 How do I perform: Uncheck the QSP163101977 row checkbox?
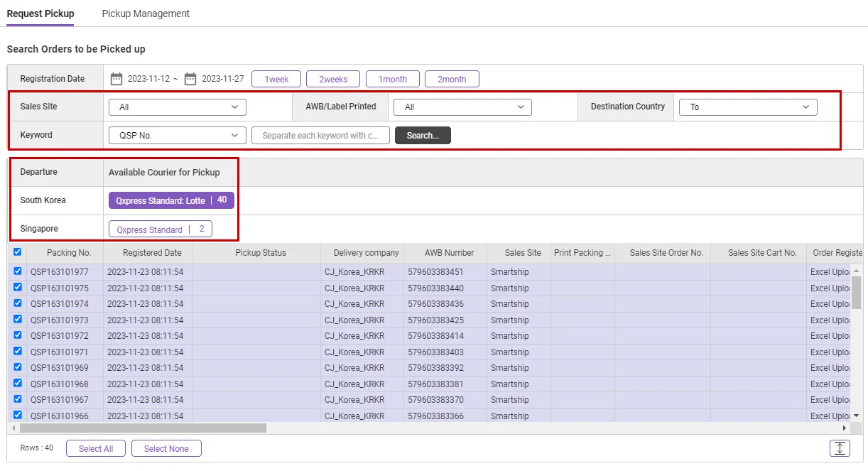point(17,271)
